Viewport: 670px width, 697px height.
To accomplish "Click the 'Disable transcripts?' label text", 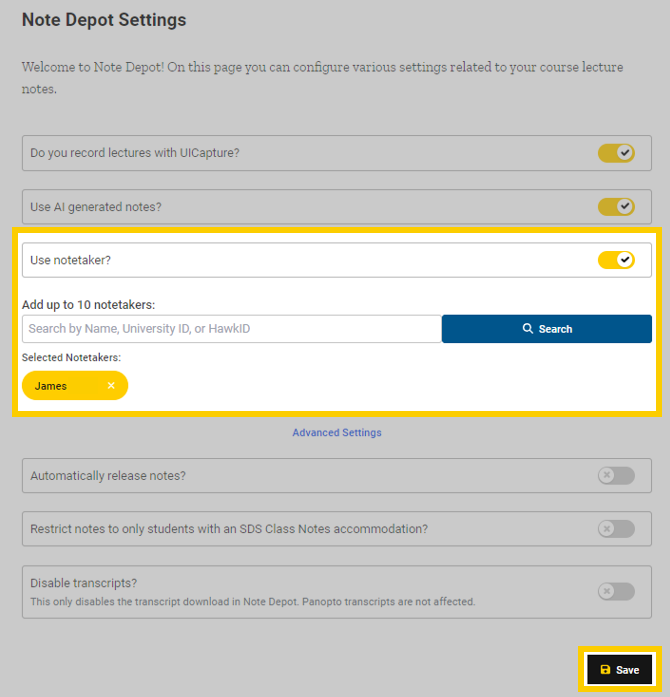I will click(x=83, y=583).
